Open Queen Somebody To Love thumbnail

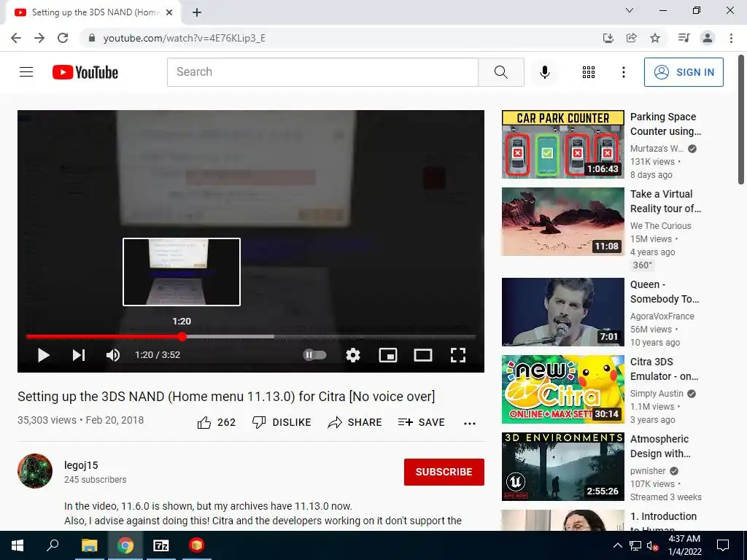tap(562, 312)
